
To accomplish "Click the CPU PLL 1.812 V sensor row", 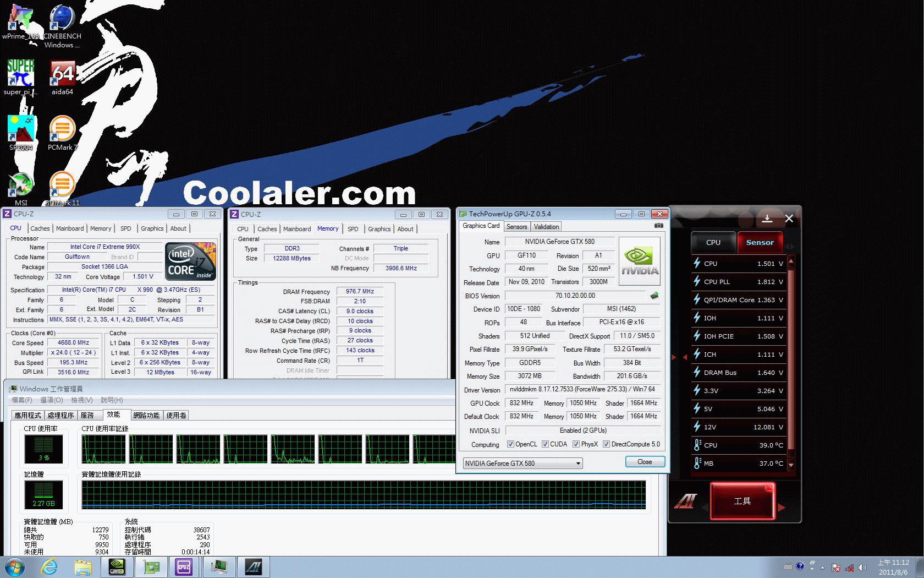I will point(739,282).
